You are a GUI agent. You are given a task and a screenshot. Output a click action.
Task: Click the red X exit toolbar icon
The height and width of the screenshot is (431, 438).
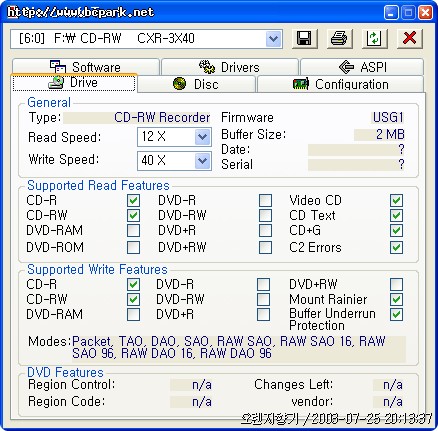tap(410, 38)
